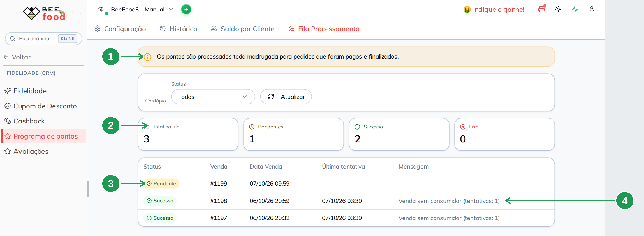Select Programa de pontos in the sidebar
Image resolution: width=644 pixels, height=236 pixels.
44,136
